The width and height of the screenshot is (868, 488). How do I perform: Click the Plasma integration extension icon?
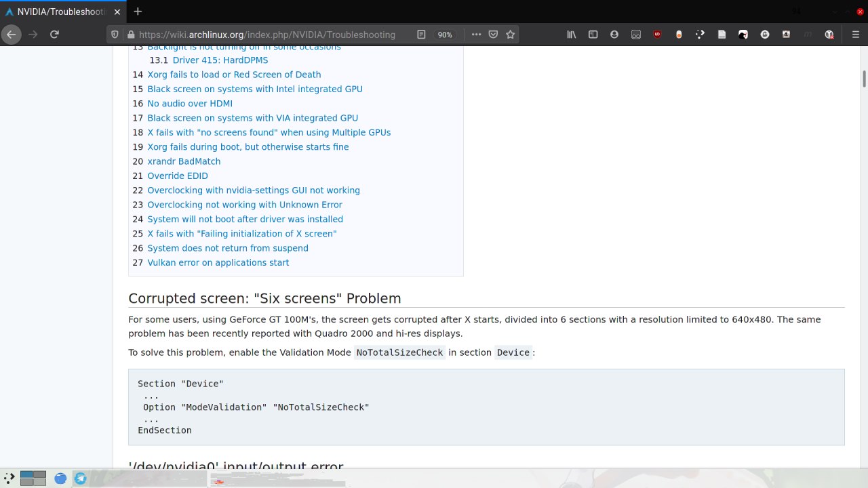coord(700,34)
